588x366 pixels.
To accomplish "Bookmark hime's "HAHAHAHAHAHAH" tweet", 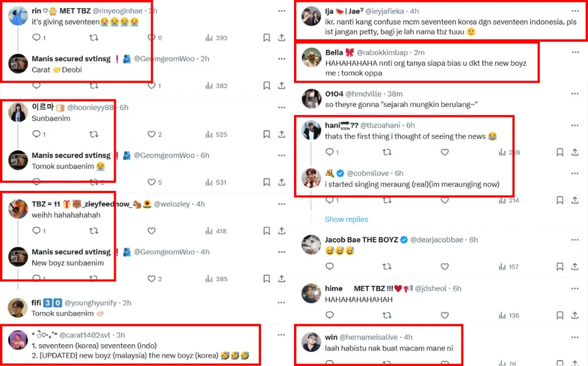I will click(560, 315).
